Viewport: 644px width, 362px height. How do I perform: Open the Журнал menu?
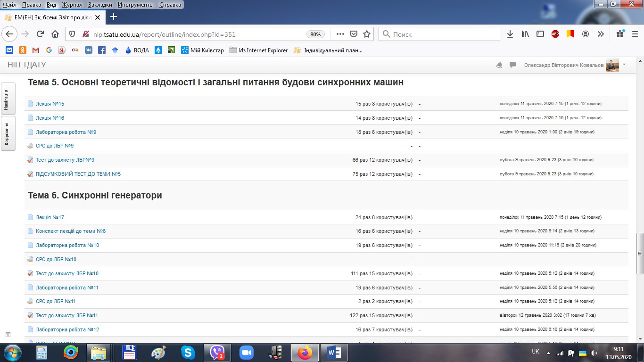coord(72,5)
